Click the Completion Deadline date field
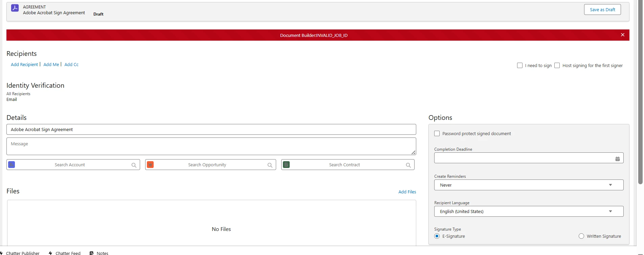This screenshot has width=644, height=255. click(x=529, y=158)
